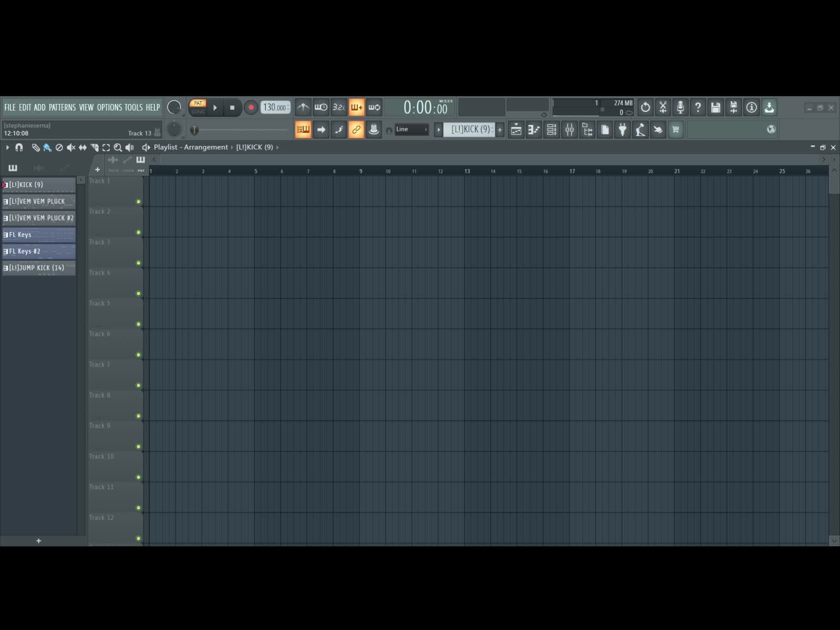Enable wait for input before recording

pos(321,108)
